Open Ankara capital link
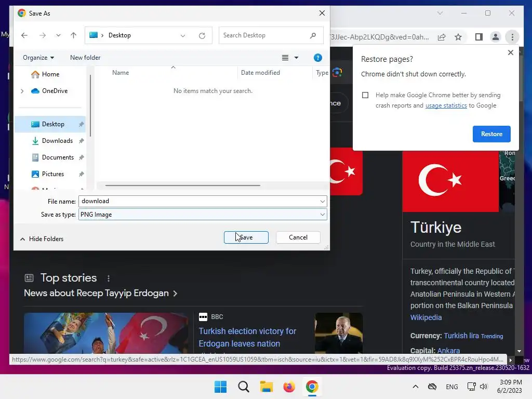The image size is (532, 399). click(448, 351)
